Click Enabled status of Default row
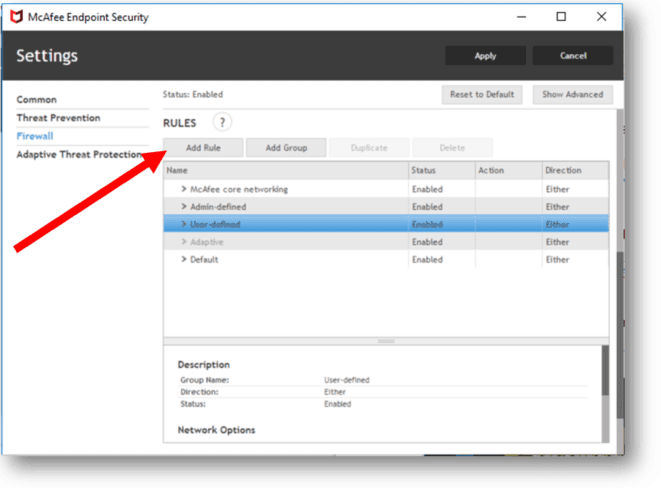Screen dimensions: 661x488 point(427,260)
